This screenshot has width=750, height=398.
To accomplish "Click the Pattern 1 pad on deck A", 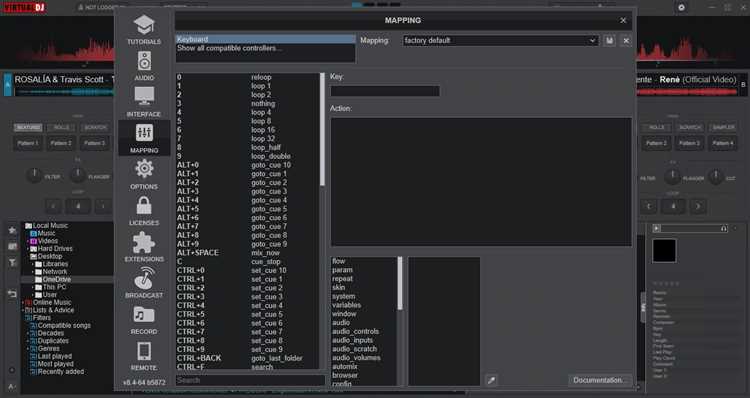I will 27,143.
